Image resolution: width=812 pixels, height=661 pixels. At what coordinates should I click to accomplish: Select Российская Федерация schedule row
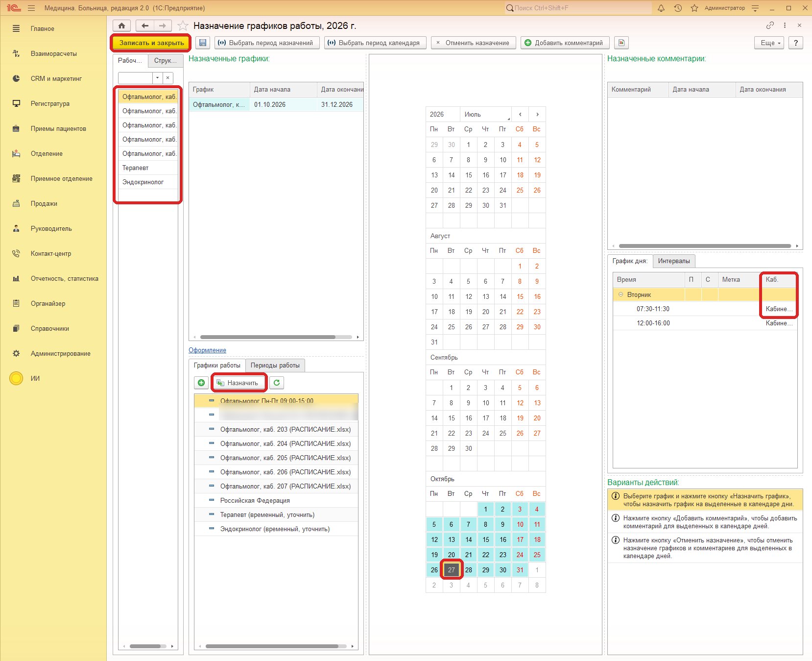(276, 500)
